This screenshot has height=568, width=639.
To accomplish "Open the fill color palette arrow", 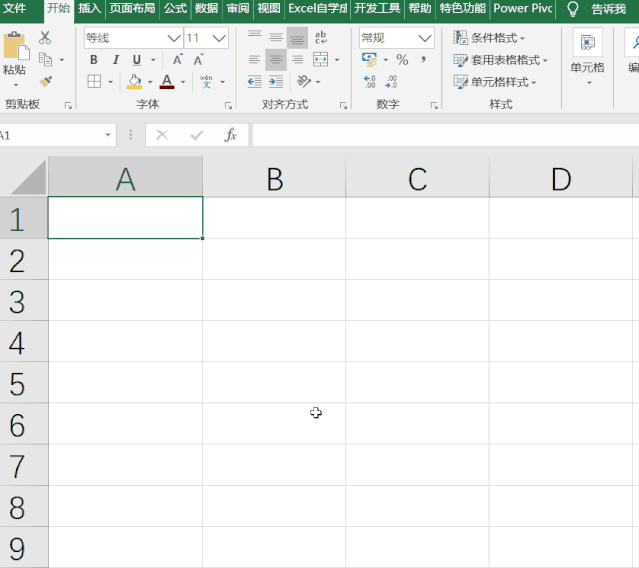I will pos(150,82).
